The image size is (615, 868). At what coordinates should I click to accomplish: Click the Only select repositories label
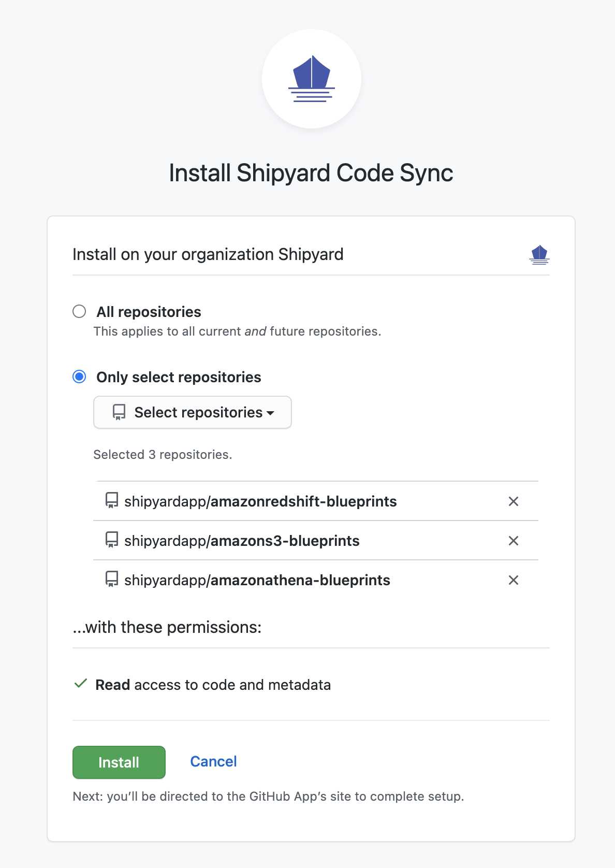[x=179, y=377]
